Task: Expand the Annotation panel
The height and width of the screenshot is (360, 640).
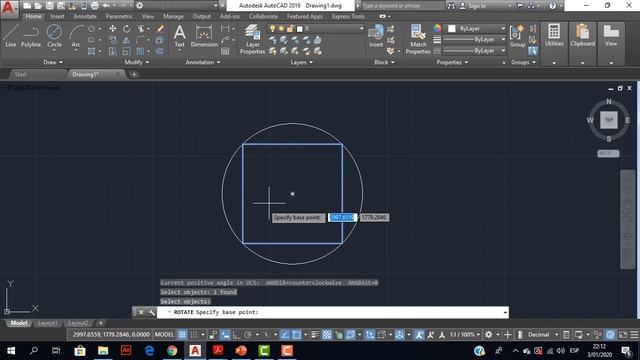Action: point(203,62)
